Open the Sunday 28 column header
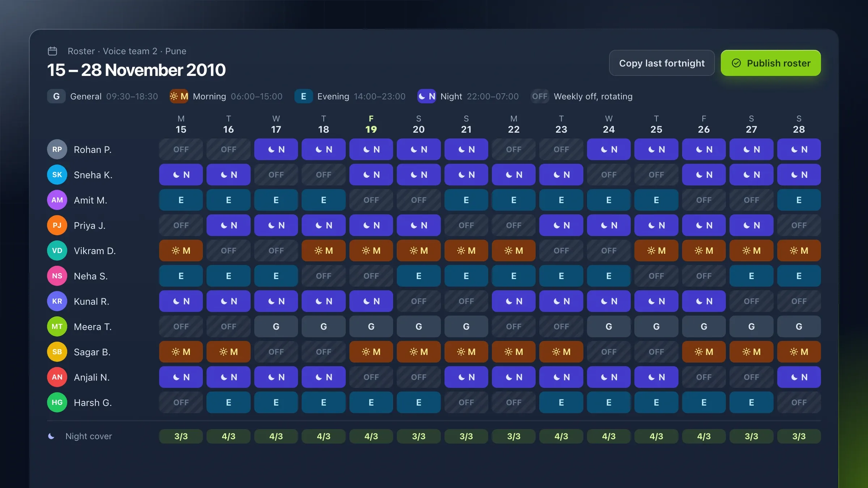Screen dimensions: 868x488 799,124
